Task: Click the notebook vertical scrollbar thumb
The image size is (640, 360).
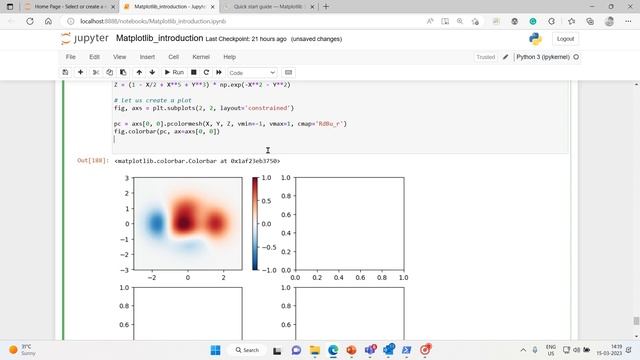Action: click(x=636, y=321)
